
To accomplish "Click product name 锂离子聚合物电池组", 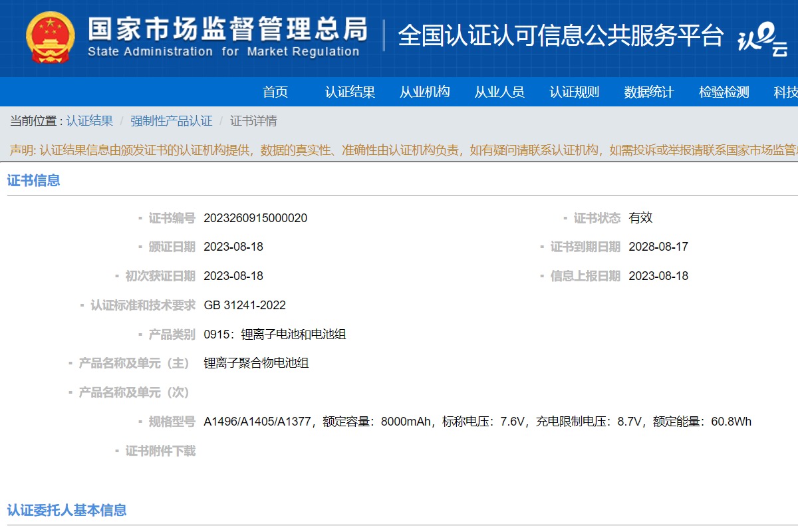I will click(x=256, y=363).
